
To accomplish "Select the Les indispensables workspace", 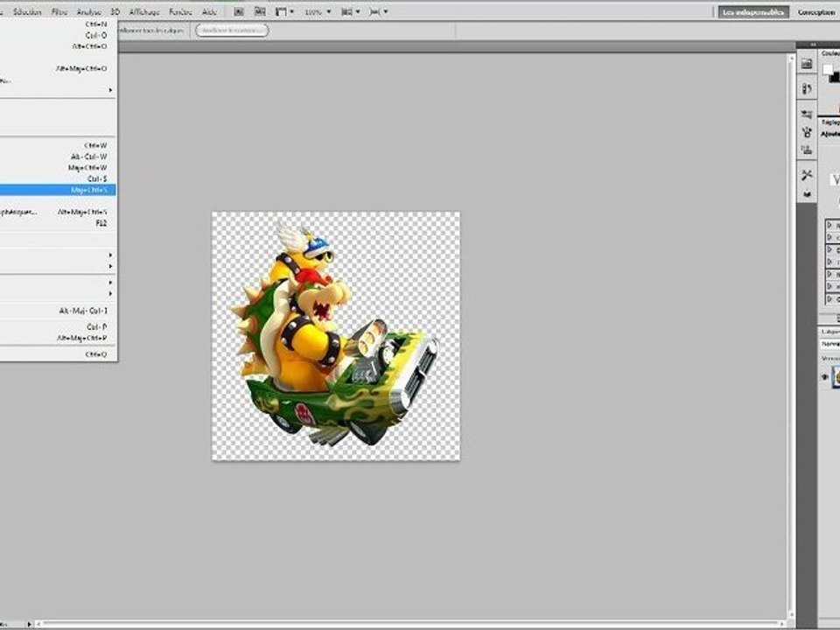I will [753, 11].
